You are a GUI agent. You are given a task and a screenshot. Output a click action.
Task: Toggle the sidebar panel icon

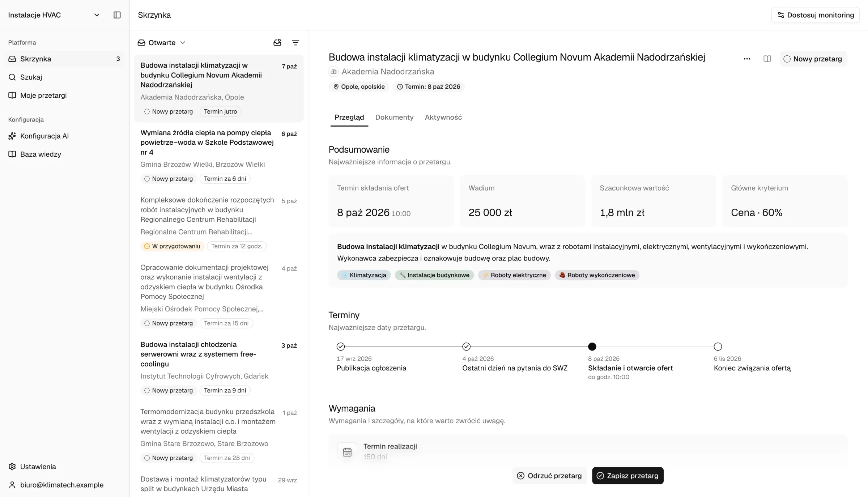coord(117,15)
